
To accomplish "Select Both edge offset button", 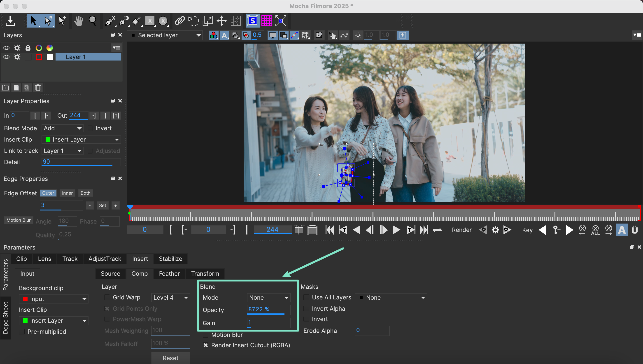I will [x=85, y=193].
